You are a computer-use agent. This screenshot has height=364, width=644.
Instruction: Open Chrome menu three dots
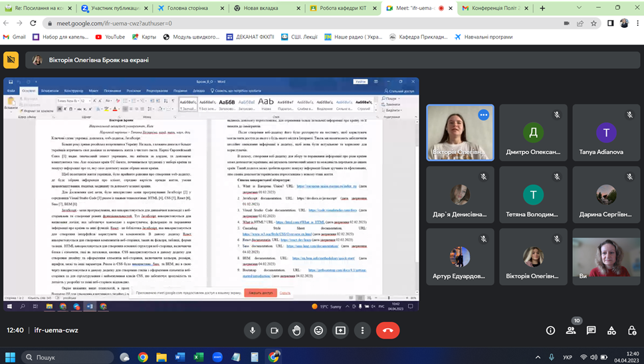pos(638,23)
